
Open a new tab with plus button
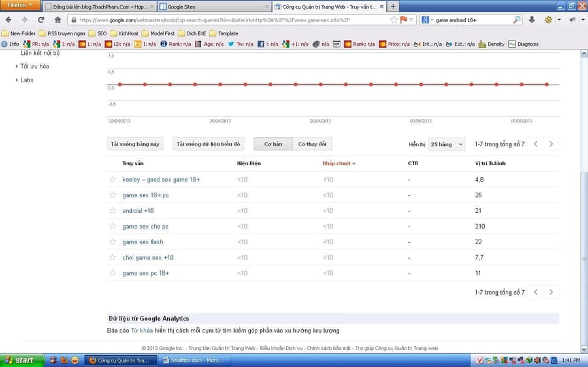point(393,7)
